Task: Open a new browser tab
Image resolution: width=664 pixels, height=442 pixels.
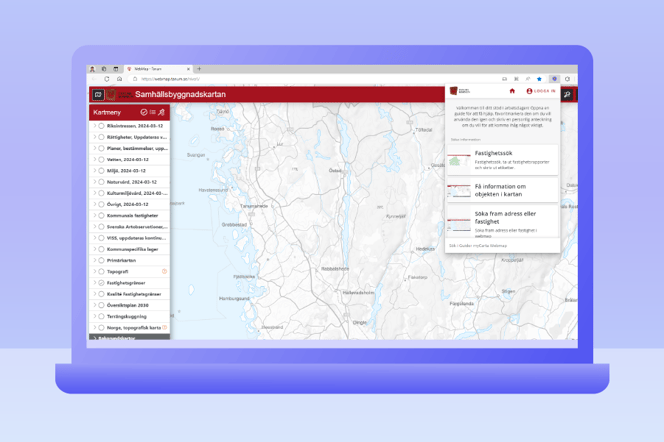Action: (x=199, y=69)
